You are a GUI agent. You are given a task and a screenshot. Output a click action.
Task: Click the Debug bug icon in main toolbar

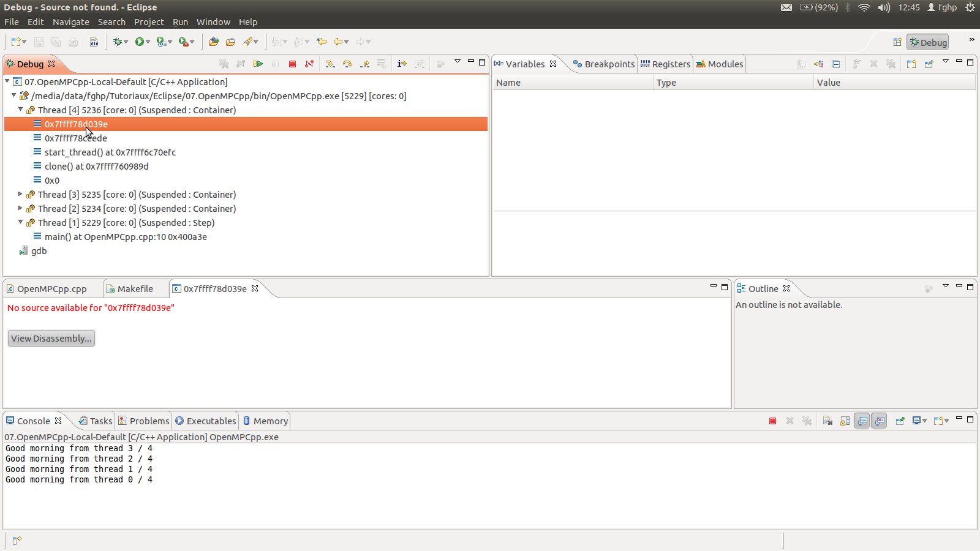pos(118,42)
